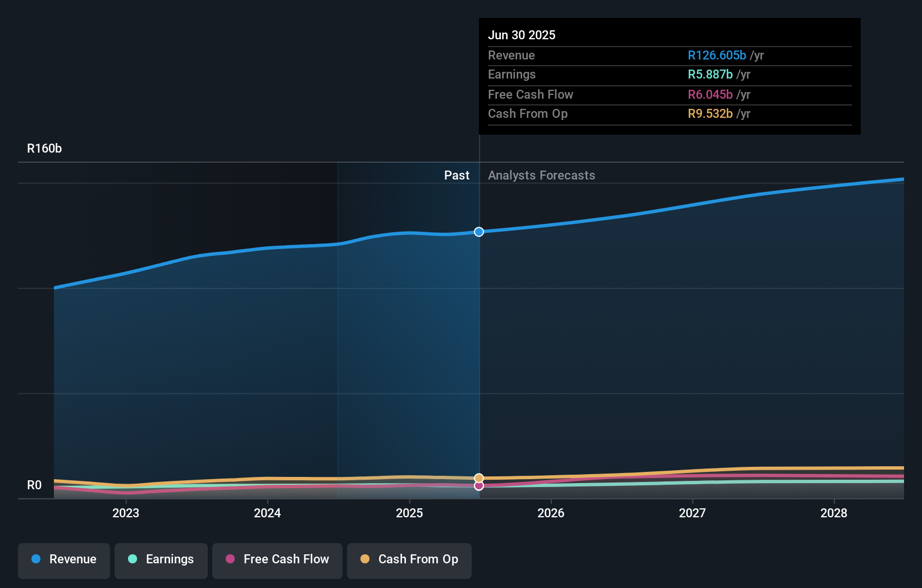This screenshot has height=588, width=922.
Task: Open the Analysts Forecasts section
Action: [x=541, y=175]
